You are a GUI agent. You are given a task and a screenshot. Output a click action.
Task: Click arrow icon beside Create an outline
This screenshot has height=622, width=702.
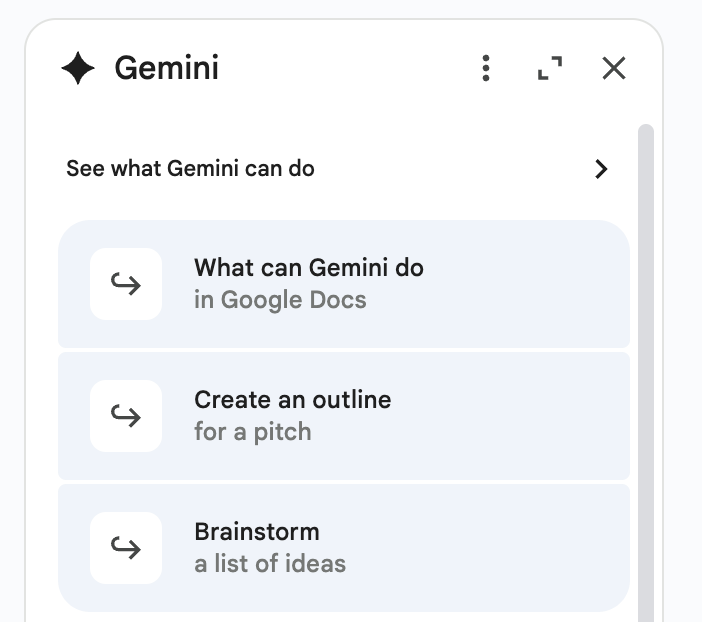coord(126,416)
